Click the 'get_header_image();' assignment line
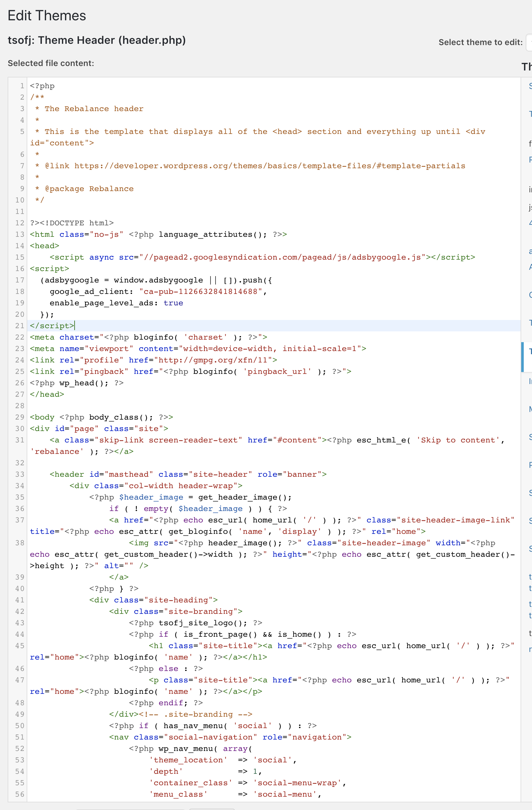Image resolution: width=532 pixels, height=810 pixels. pos(190,497)
